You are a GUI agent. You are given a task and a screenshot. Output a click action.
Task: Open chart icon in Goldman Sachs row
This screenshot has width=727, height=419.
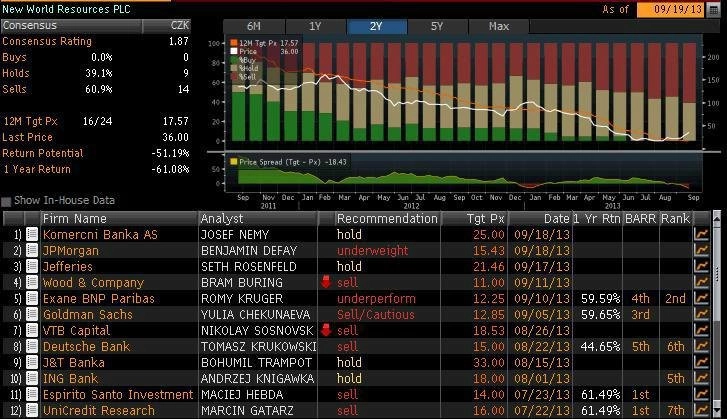[x=701, y=314]
